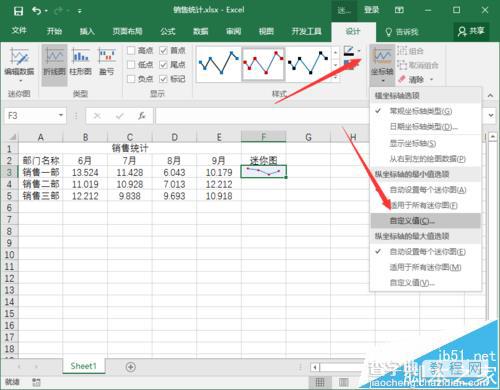
Task: Expand the sparkline styles gallery
Action: [336, 78]
